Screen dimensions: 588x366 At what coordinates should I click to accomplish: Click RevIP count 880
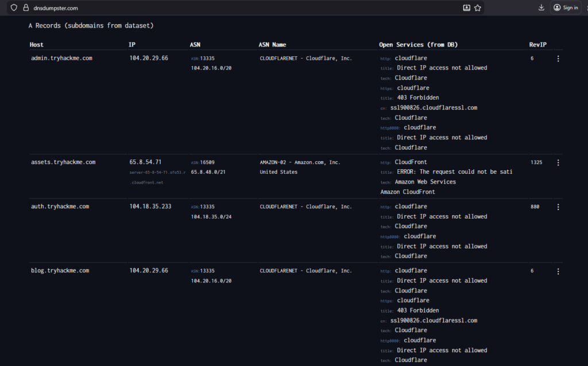pyautogui.click(x=535, y=207)
